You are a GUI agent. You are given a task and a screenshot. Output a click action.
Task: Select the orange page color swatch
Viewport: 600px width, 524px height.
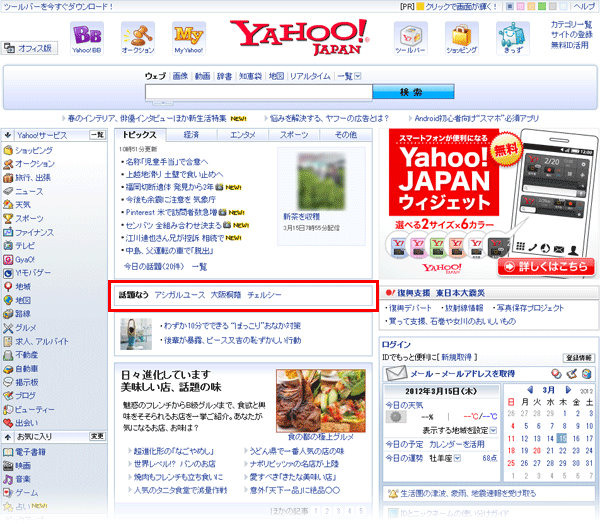click(x=531, y=6)
